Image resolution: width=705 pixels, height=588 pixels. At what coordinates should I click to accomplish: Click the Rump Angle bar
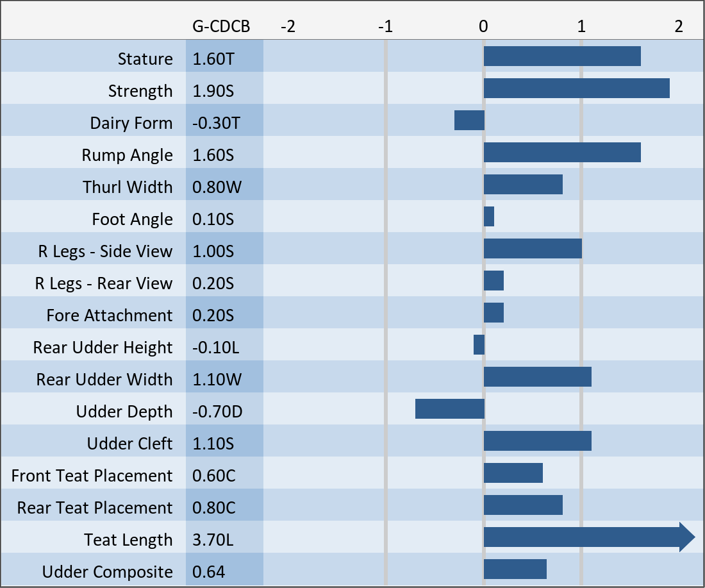562,153
